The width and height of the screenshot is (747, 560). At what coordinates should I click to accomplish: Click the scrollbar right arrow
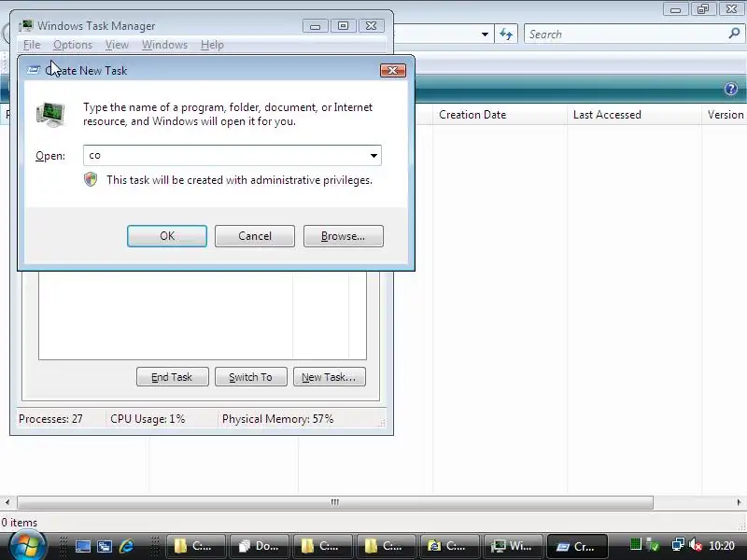coord(739,502)
